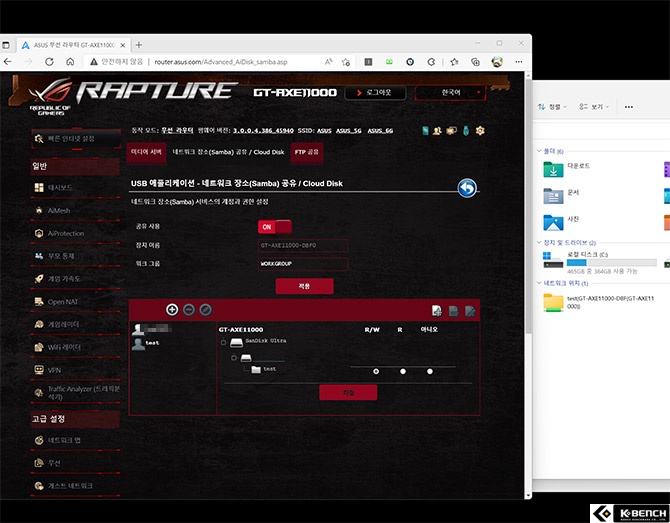Open the language dropdown showing Korean
The image size is (670, 523).
450,93
